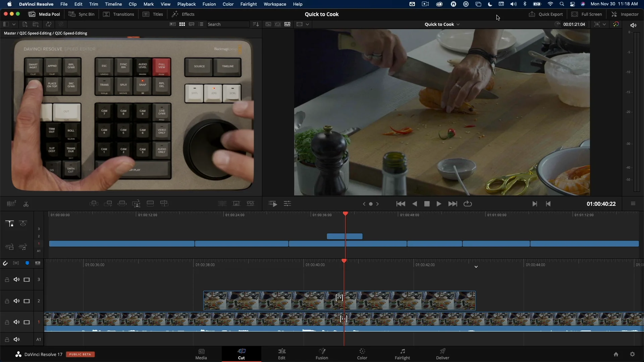Click the Ripple Overwrite edit icon

click(122, 203)
